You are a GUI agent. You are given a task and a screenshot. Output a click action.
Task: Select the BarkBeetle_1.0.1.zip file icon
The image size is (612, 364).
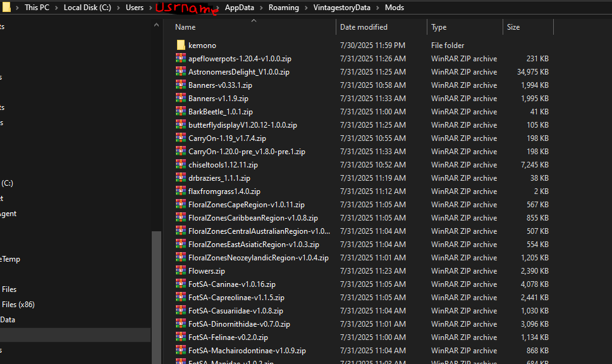[x=180, y=111]
